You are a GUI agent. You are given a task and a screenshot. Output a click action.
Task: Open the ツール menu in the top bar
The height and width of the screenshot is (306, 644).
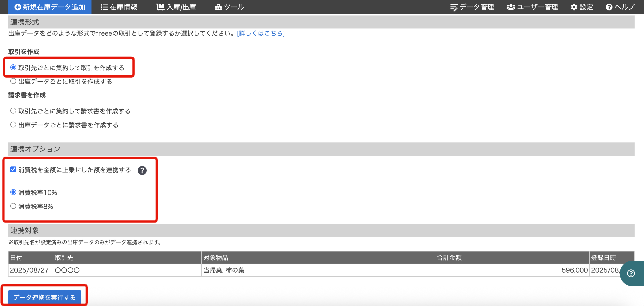(x=233, y=7)
